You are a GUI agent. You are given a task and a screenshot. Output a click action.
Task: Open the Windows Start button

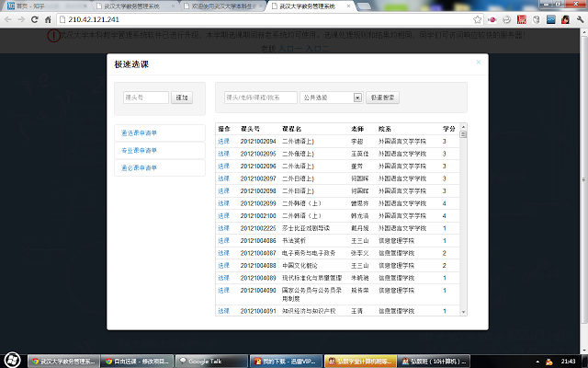coord(12,361)
